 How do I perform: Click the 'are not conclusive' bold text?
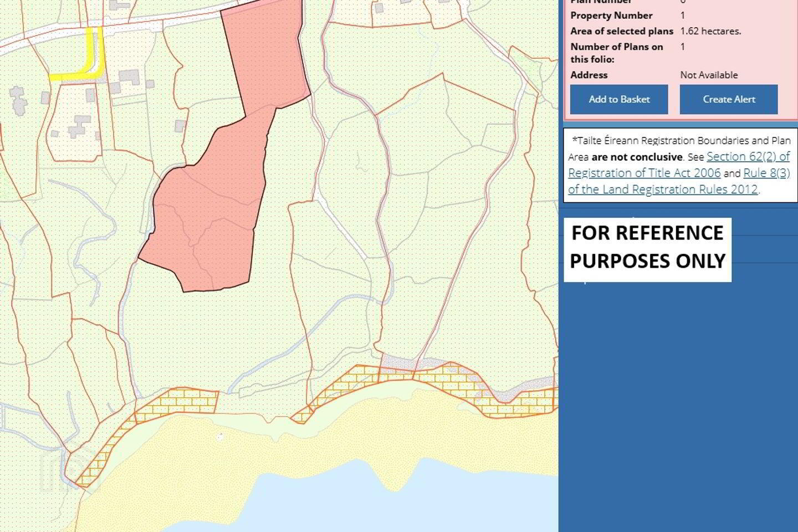tap(637, 157)
